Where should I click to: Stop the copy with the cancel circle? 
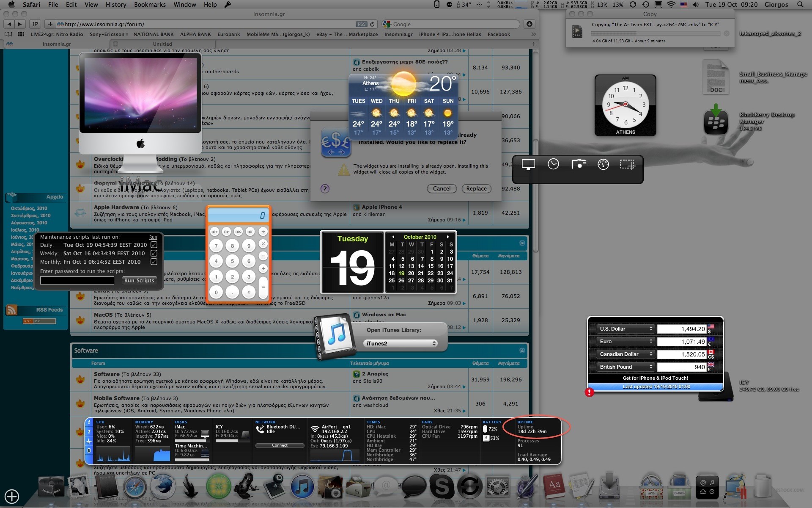click(x=727, y=33)
